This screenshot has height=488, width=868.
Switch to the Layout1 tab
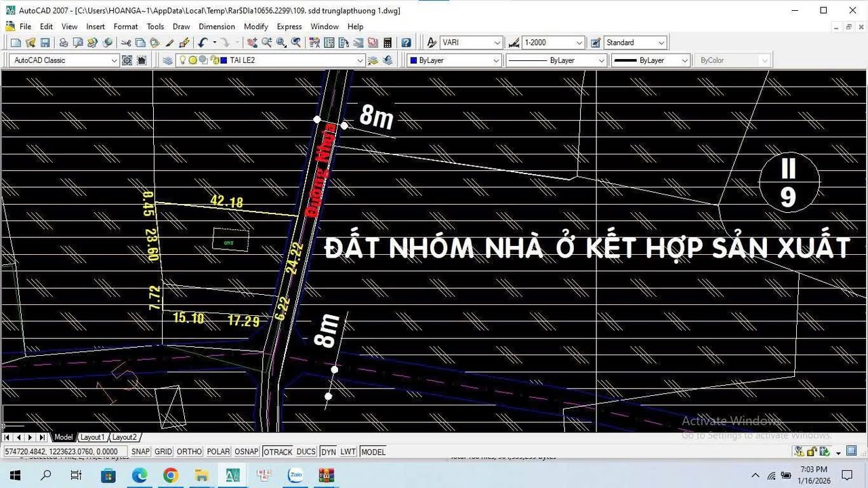pos(91,437)
